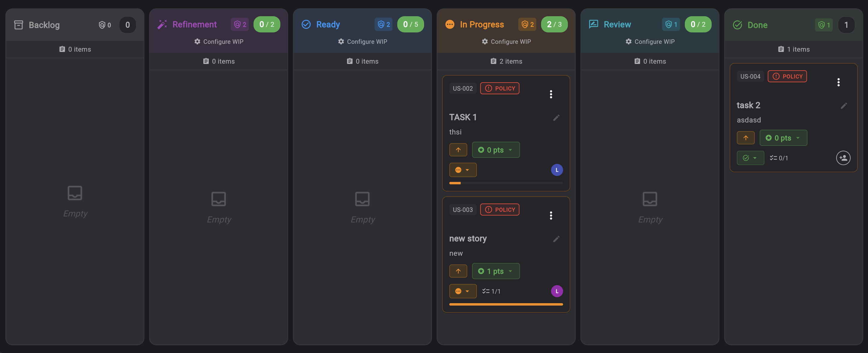Click the Done column check icon
868x353 pixels.
pos(737,25)
